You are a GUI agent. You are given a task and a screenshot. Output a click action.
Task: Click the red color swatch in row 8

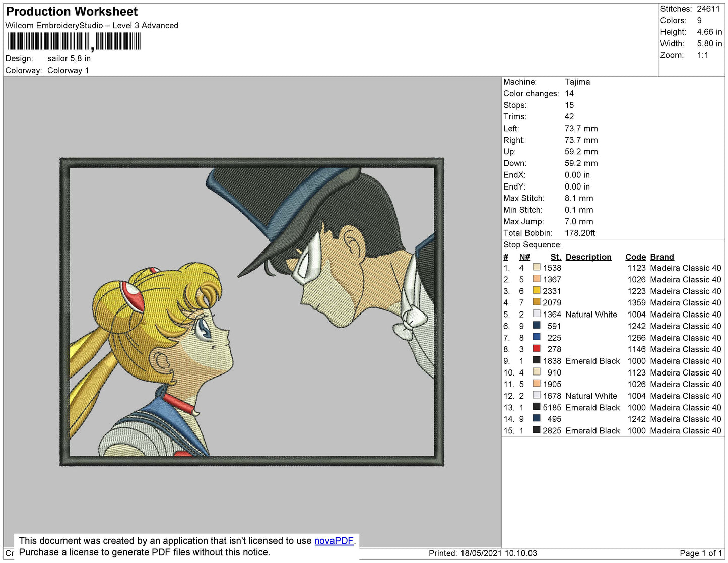(x=537, y=348)
